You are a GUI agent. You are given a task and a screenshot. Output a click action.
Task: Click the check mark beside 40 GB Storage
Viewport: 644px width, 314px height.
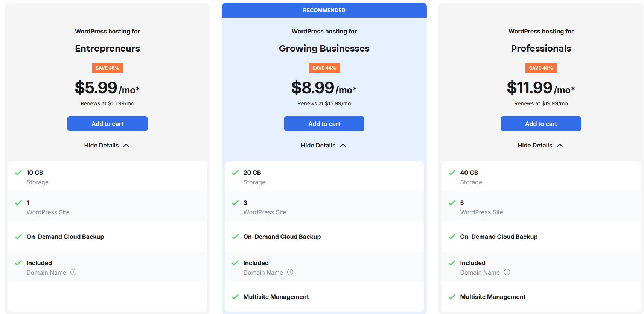coord(452,173)
